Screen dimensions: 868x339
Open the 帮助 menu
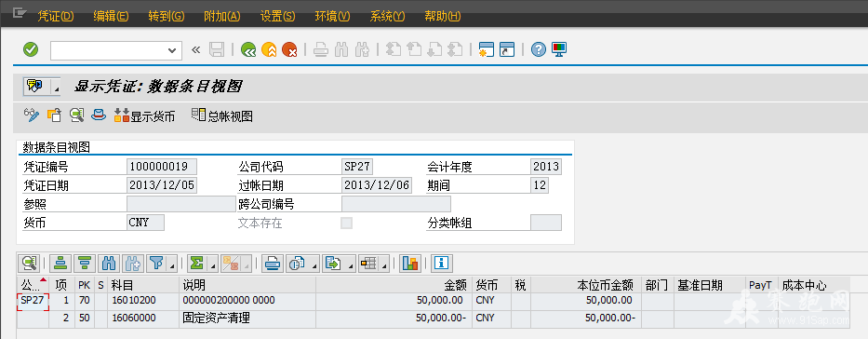(x=442, y=16)
